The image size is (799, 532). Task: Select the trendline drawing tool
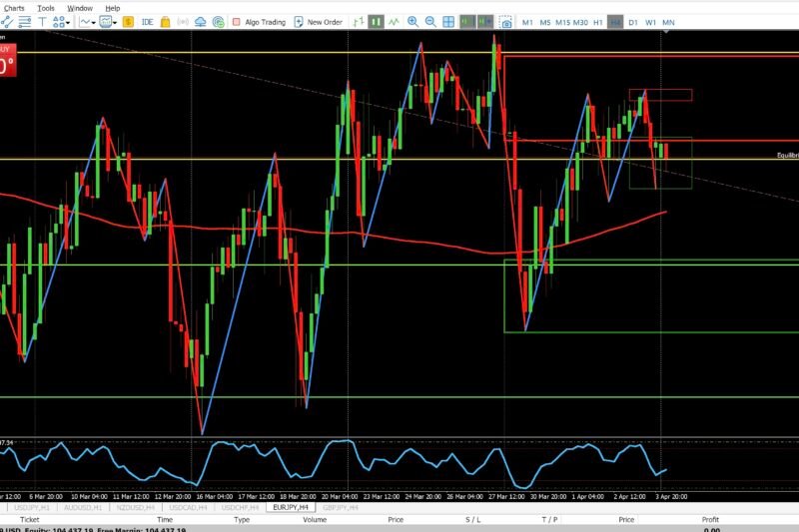pyautogui.click(x=7, y=22)
